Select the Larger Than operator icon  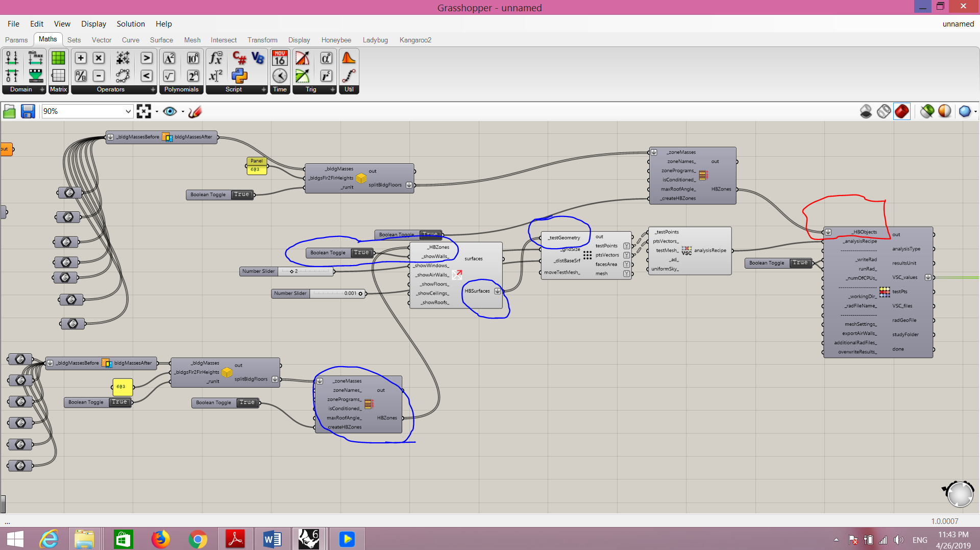tap(146, 58)
